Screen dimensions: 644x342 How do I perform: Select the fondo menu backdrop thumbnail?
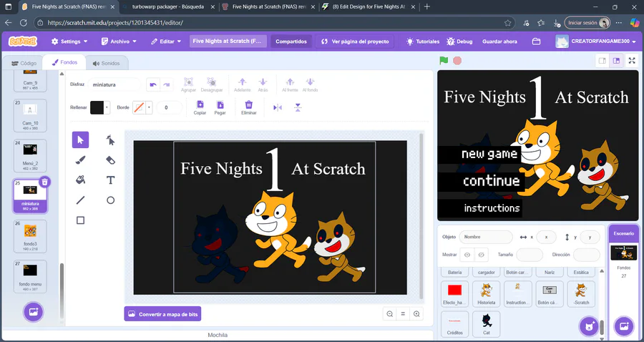coord(30,276)
